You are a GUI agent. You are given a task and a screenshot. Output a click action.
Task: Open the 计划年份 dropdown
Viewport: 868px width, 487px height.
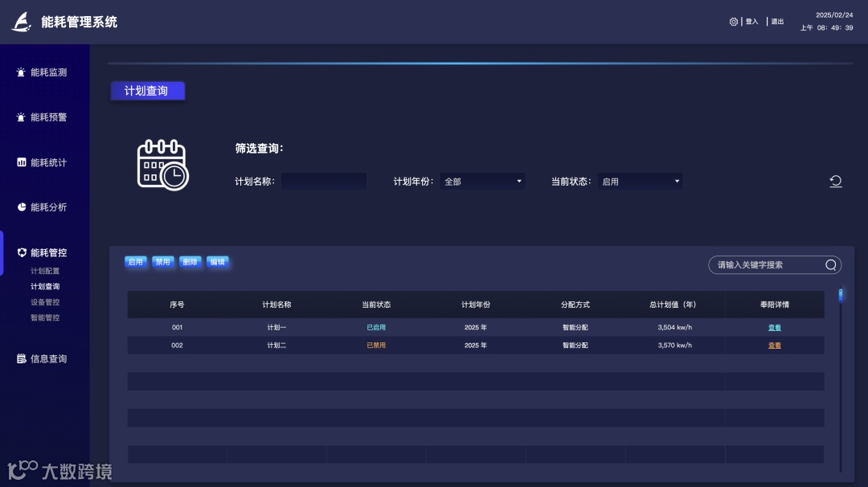click(x=482, y=182)
